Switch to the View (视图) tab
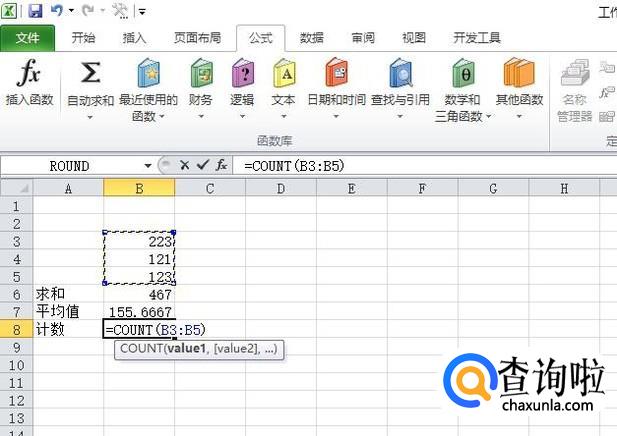 click(414, 38)
